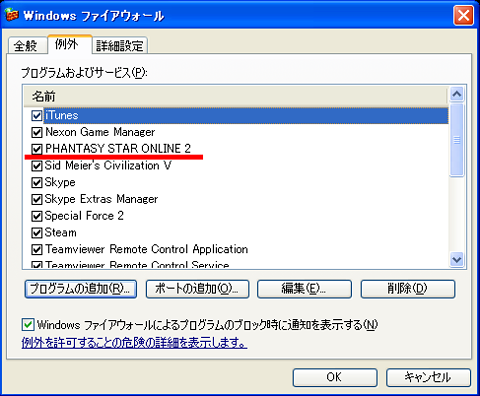Screen dimensions: 480x396
Task: Uncheck the Steam exception checkbox
Action: tap(36, 233)
